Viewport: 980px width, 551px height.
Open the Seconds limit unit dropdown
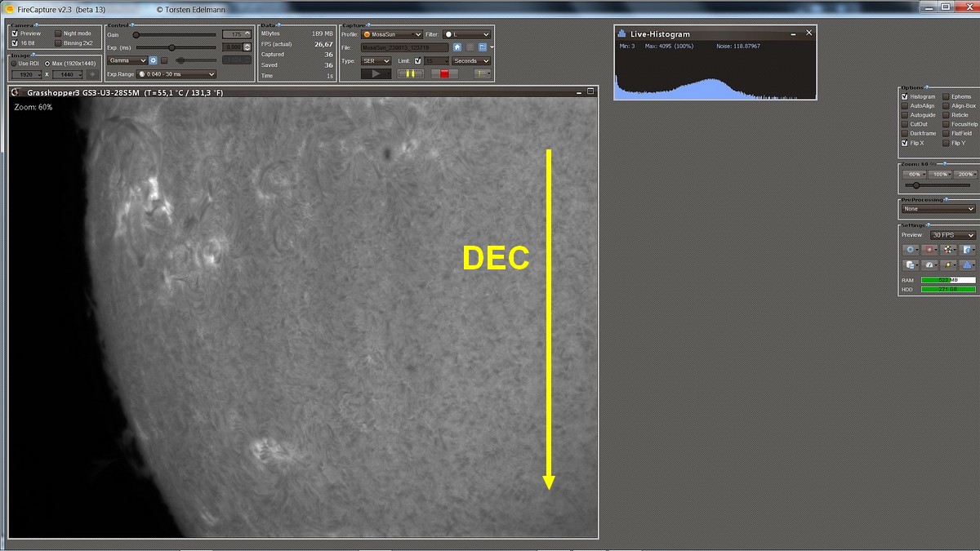pyautogui.click(x=472, y=60)
